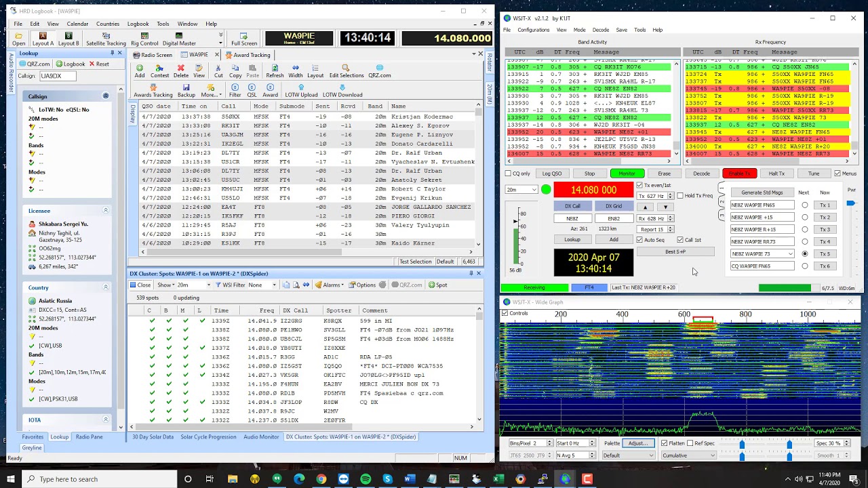
Task: Click the Backup logbook icon
Action: coord(186,91)
